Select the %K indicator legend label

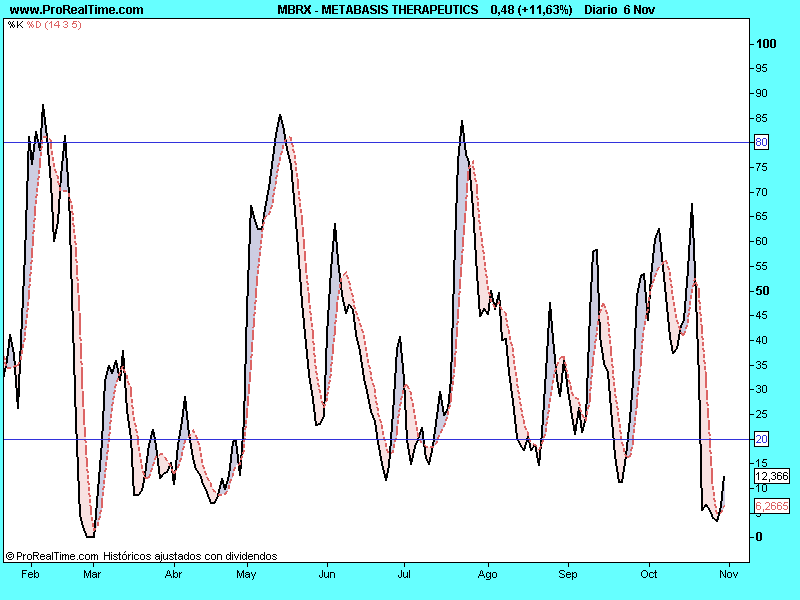click(15, 24)
